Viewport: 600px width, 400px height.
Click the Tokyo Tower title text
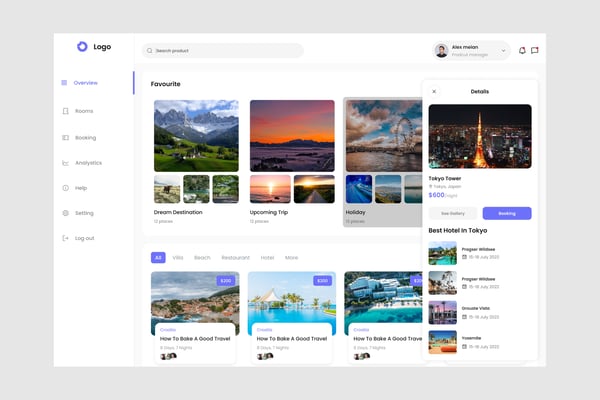tap(445, 178)
